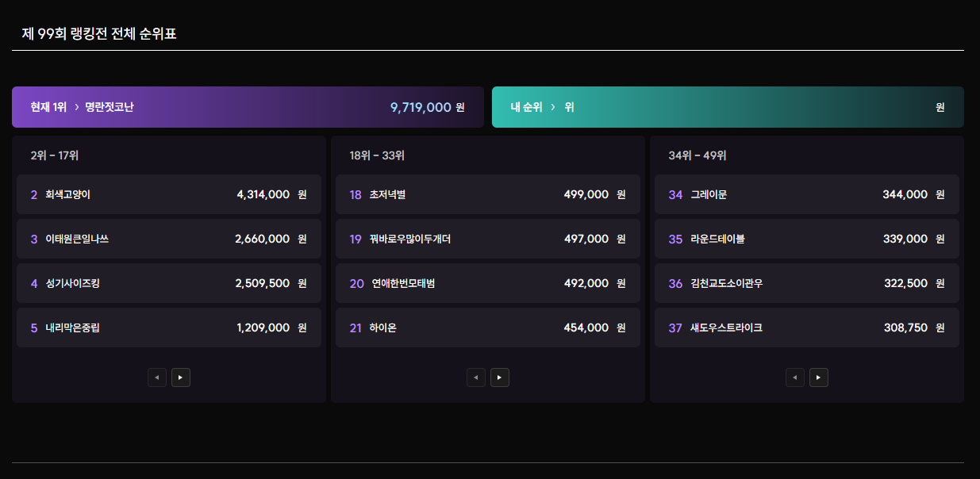Select rank 18 entry 초저녁별
The image size is (980, 479).
pos(487,194)
